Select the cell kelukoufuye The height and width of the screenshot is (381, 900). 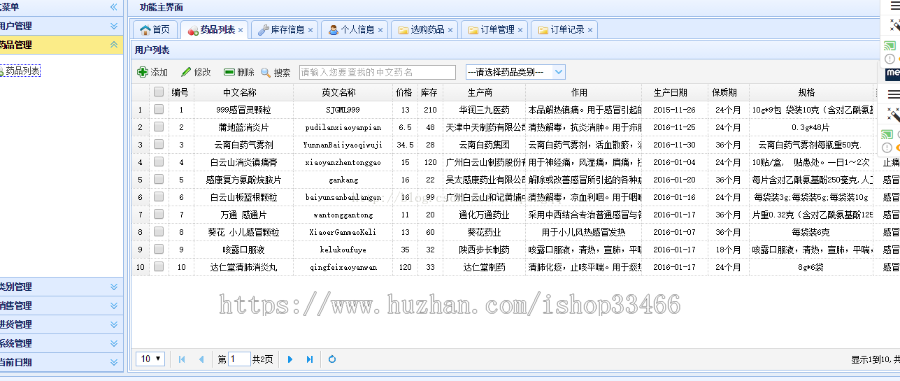343,250
